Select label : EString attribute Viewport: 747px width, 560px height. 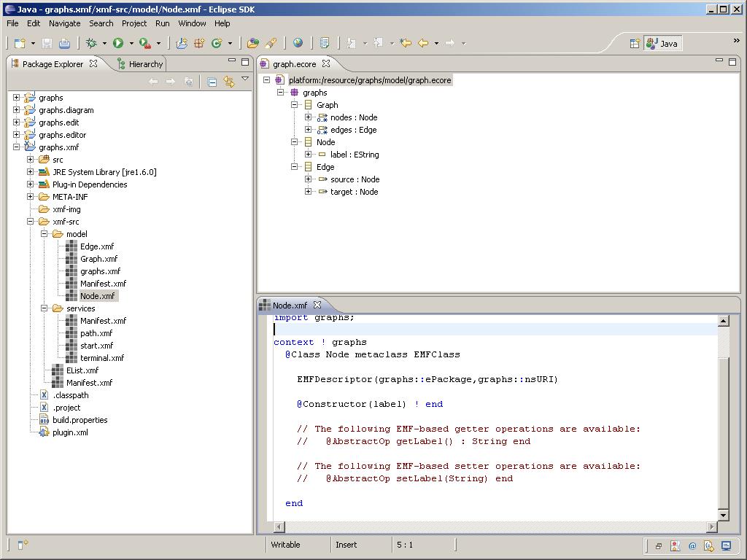pos(355,155)
